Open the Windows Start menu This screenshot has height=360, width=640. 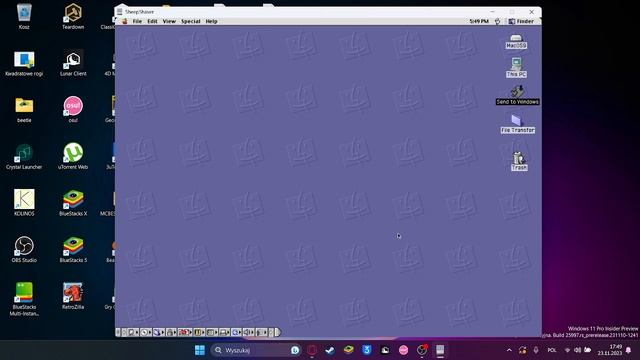200,350
